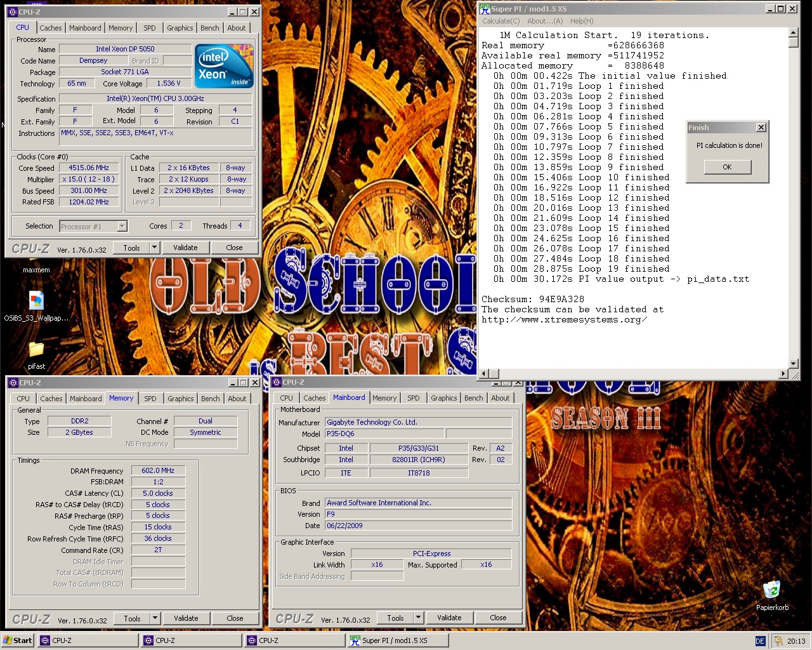This screenshot has height=650, width=812.
Task: Close the Finish dialog with X button
Action: [x=761, y=128]
